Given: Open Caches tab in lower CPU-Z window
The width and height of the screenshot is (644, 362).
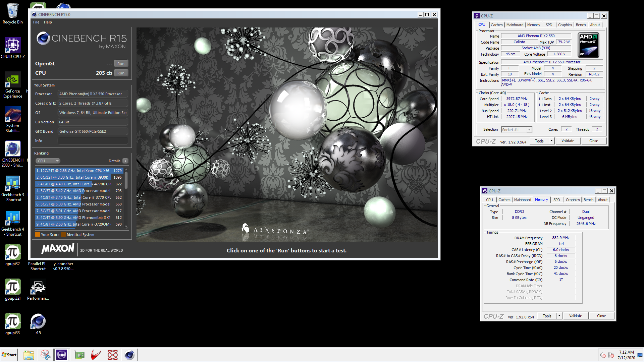Looking at the screenshot, I should click(504, 200).
